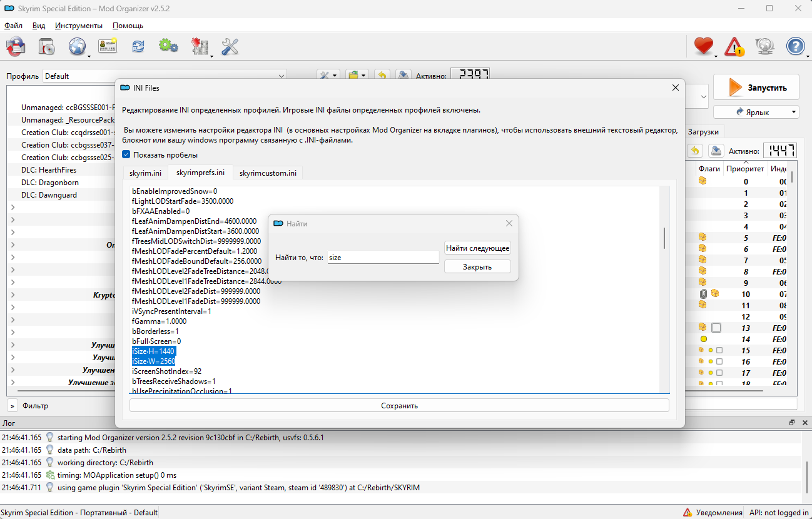This screenshot has height=519, width=812.
Task: Open the blue question mark help icon
Action: (795, 46)
